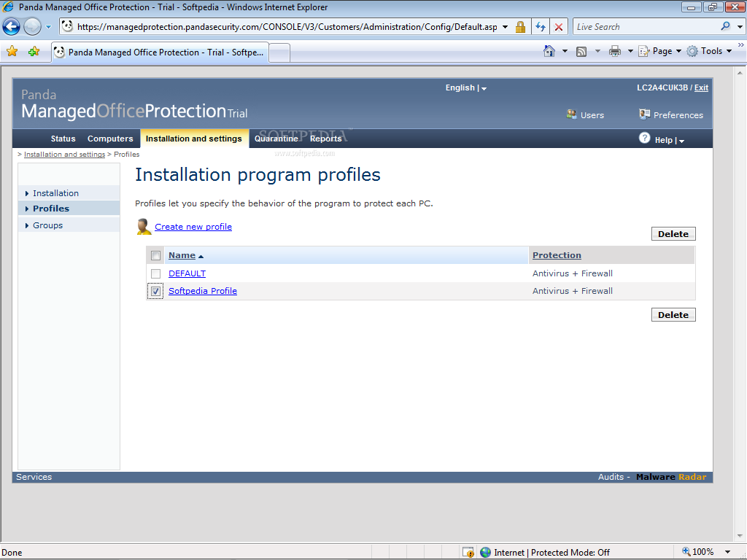Click the Print icon in toolbar
Image resolution: width=747 pixels, height=560 pixels.
point(615,51)
